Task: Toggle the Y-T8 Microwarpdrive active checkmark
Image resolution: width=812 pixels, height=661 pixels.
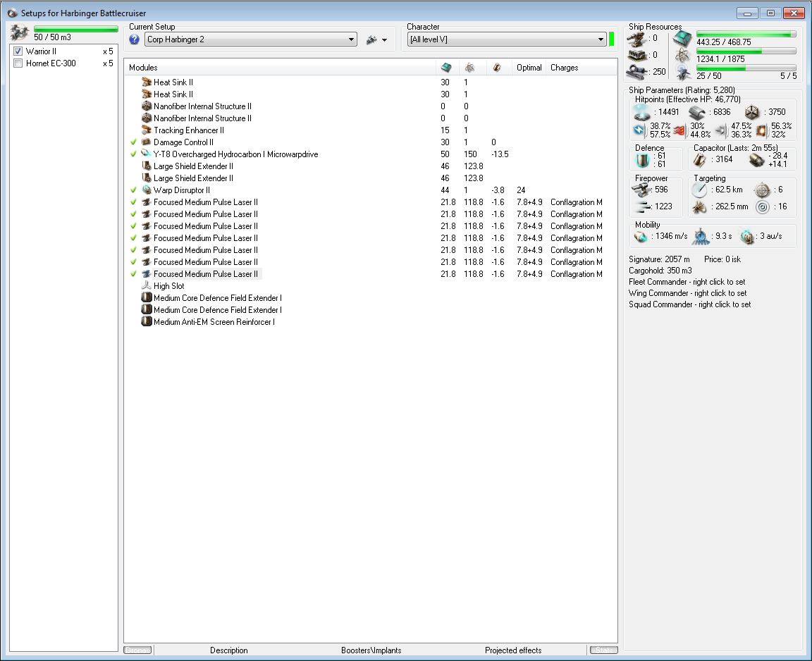Action: pyautogui.click(x=134, y=154)
